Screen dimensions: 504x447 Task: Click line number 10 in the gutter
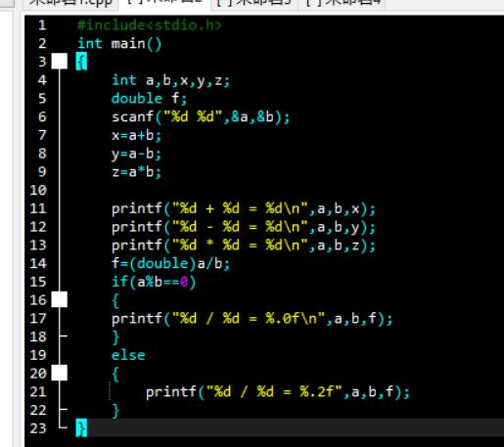38,190
